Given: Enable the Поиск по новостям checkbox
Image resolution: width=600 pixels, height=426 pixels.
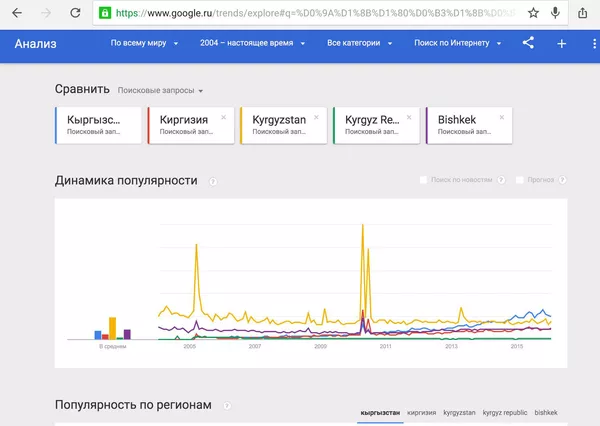Looking at the screenshot, I should tap(424, 180).
